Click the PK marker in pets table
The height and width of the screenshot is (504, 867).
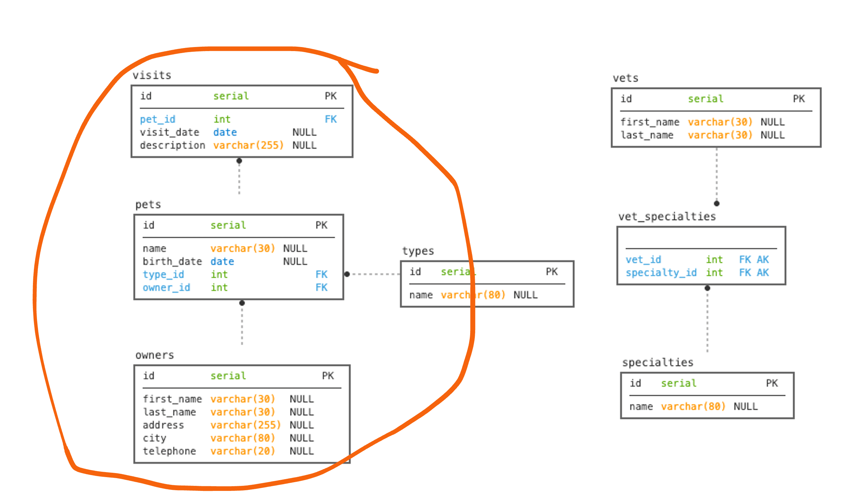pyautogui.click(x=322, y=226)
